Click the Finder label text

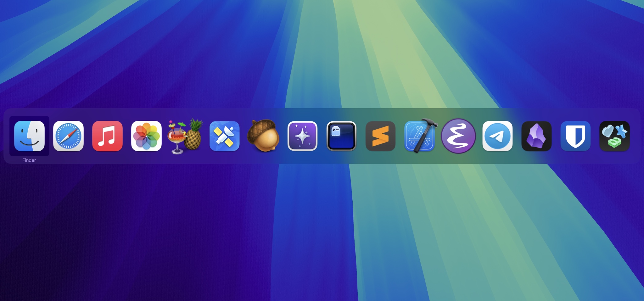29,160
